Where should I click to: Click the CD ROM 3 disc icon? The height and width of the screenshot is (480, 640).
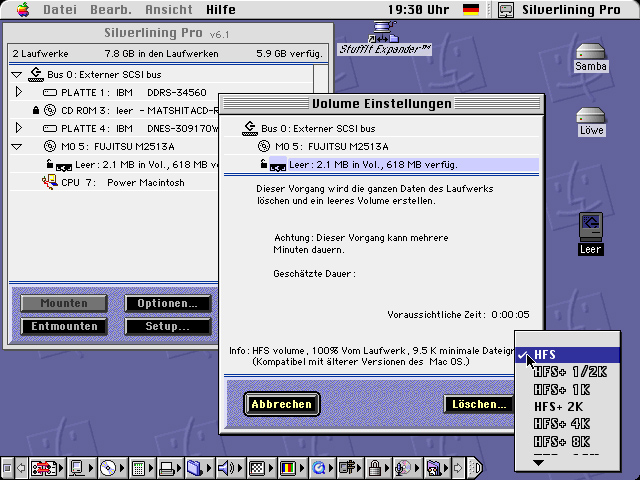coord(50,110)
